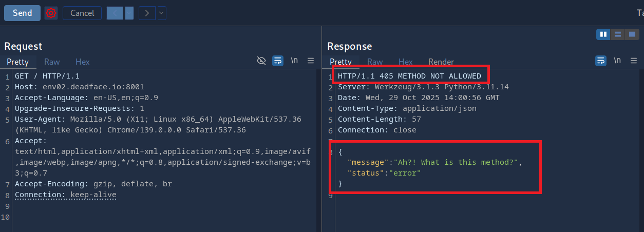This screenshot has width=644, height=232.
Task: Open the Render tab in Response
Action: 441,62
